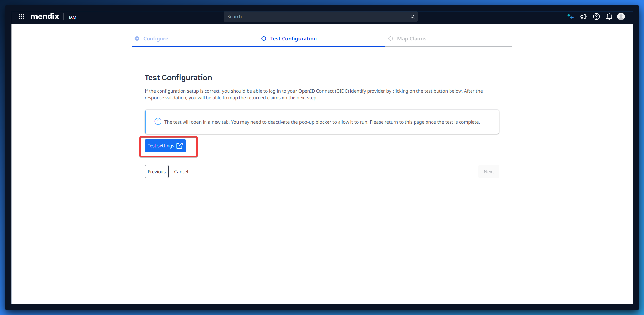
Task: Select the Test Configuration step
Action: [x=293, y=39]
